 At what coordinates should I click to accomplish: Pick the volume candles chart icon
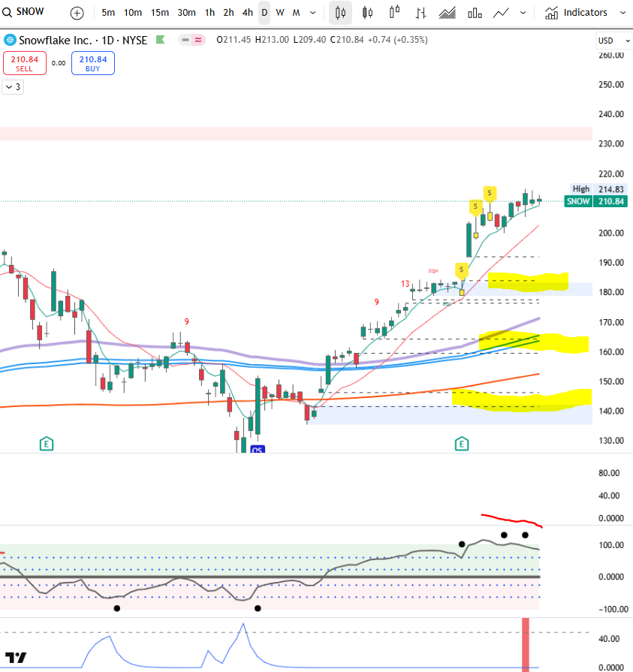394,12
